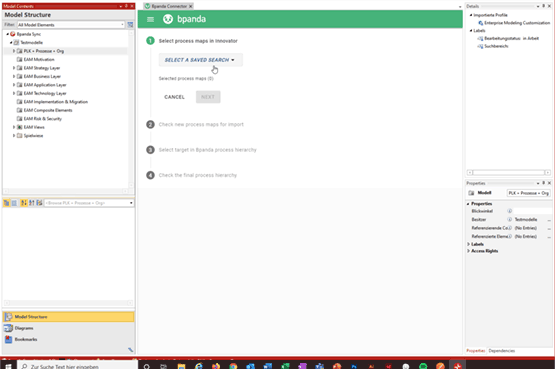Image resolution: width=555 pixels, height=369 pixels.
Task: Click the second sort icon in browse toolbar
Action: click(x=32, y=203)
